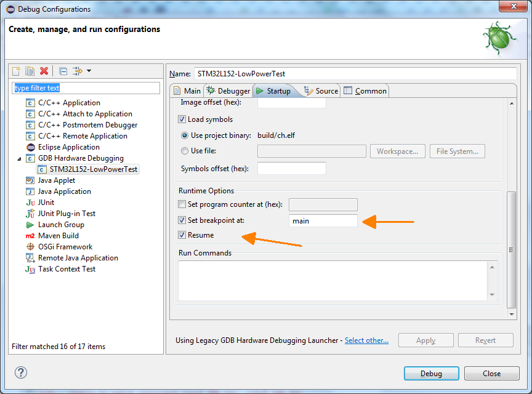Screen dimensions: 532x394
Task: Delete the selected launch configuration
Action: pyautogui.click(x=44, y=71)
